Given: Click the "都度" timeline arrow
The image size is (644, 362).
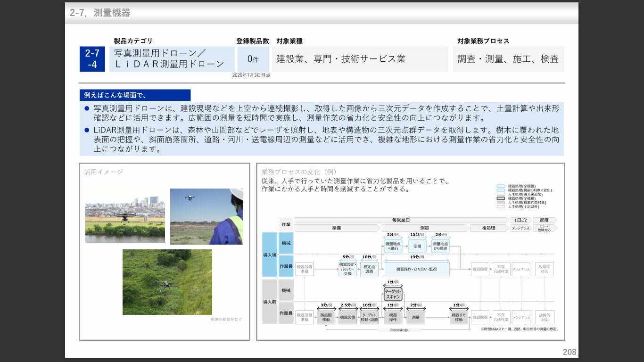Looking at the screenshot, I should (x=545, y=220).
